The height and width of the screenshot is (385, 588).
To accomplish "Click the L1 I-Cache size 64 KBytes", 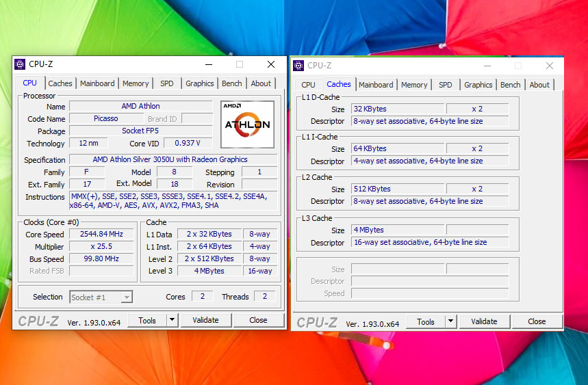I will (x=398, y=148).
